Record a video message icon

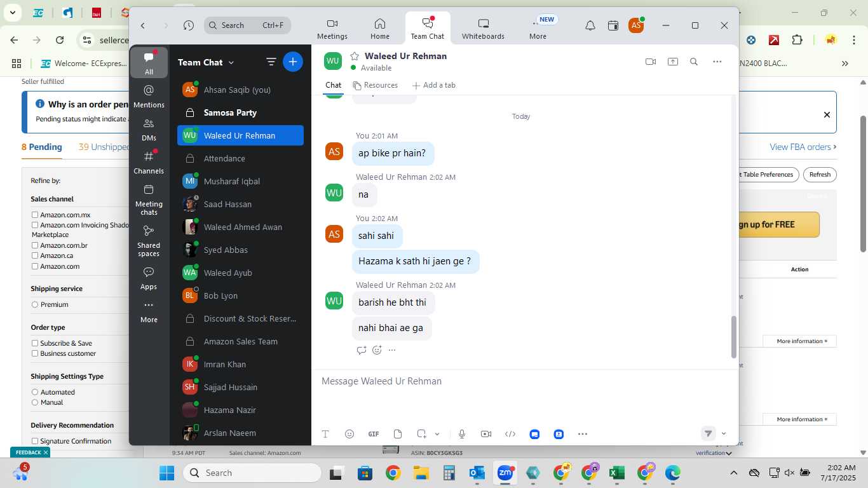(x=486, y=434)
